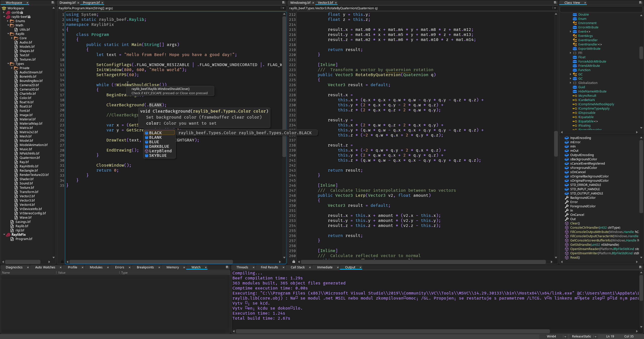
Task: Click Vector3.bf editor vertical scrollbar
Action: tap(556, 143)
